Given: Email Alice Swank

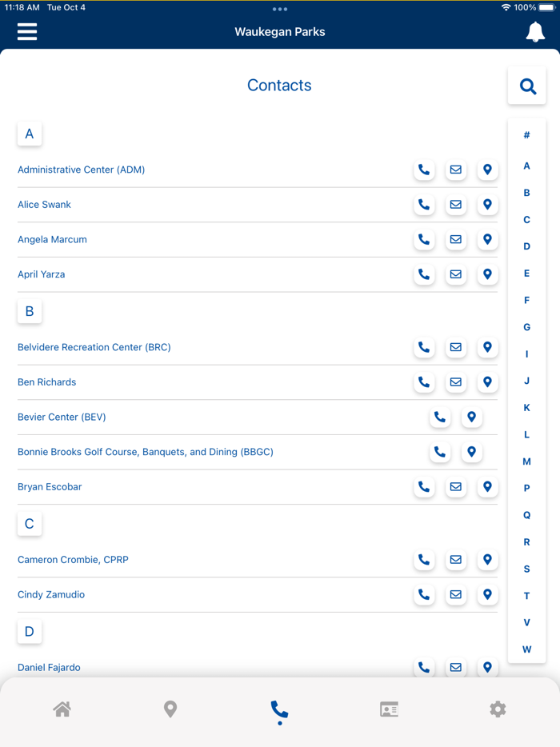Looking at the screenshot, I should pos(456,205).
